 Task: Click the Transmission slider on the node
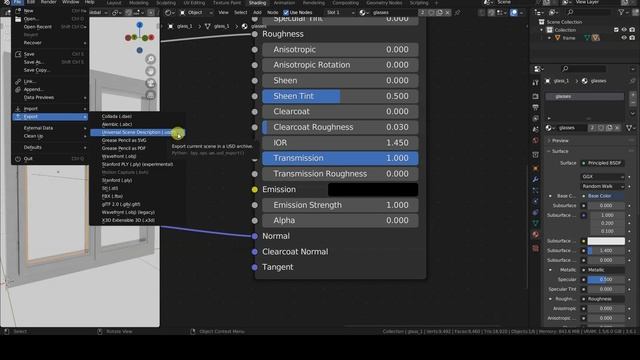pos(340,158)
